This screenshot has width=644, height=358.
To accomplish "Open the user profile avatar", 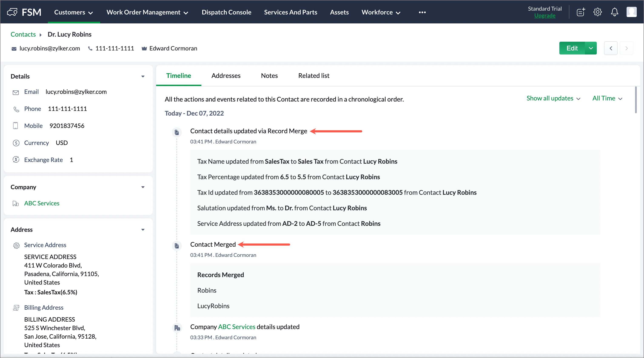I will click(631, 12).
